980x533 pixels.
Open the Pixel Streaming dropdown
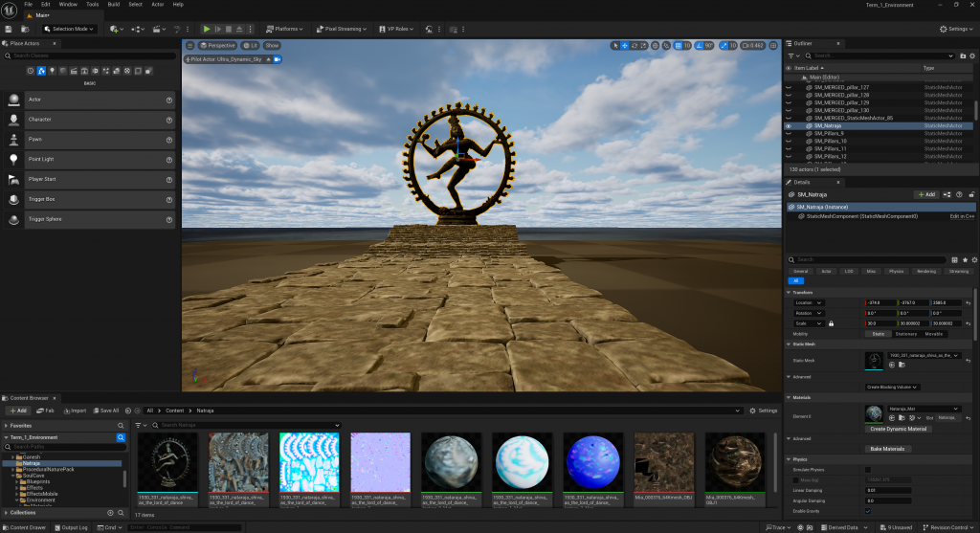pyautogui.click(x=341, y=29)
